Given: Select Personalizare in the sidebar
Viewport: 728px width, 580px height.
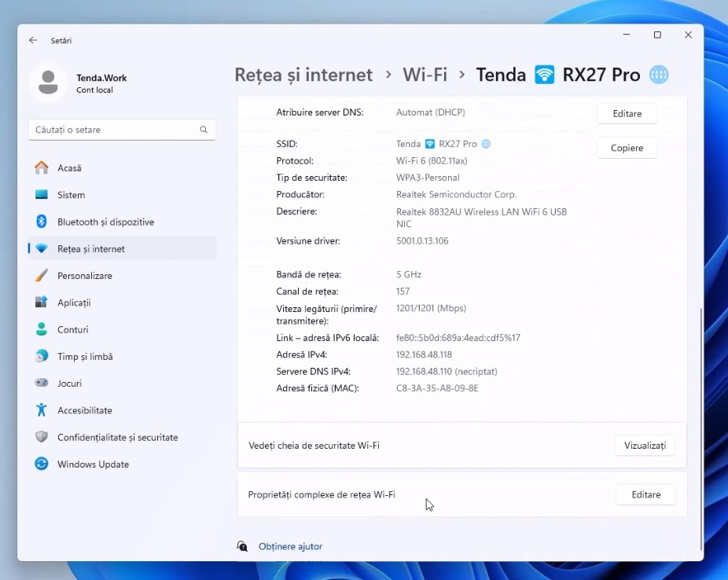Looking at the screenshot, I should coord(122,275).
